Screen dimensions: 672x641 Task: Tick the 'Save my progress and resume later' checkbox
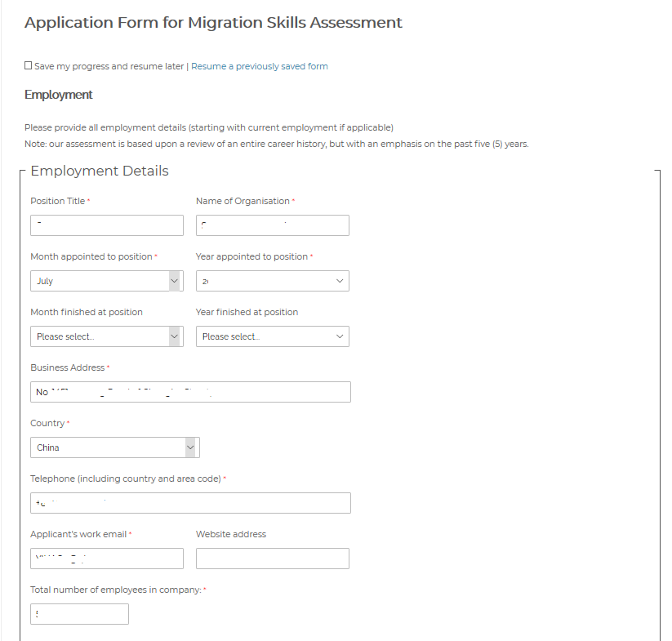click(29, 66)
